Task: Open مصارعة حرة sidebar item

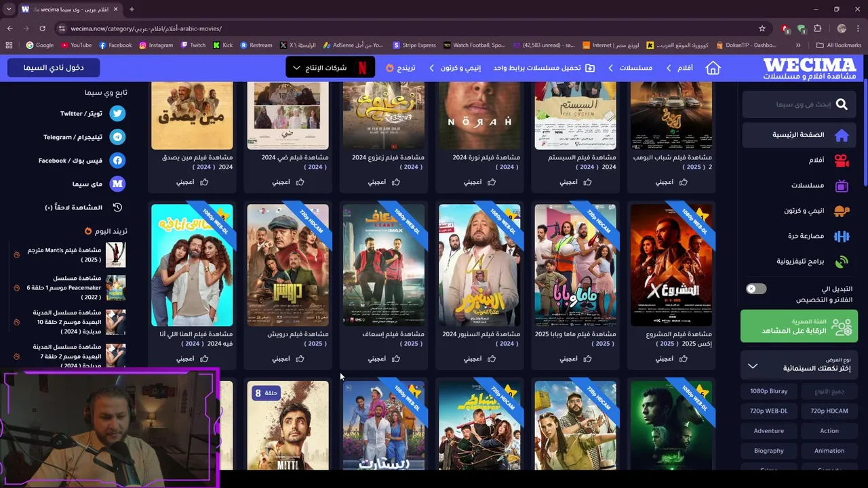Action: click(799, 236)
